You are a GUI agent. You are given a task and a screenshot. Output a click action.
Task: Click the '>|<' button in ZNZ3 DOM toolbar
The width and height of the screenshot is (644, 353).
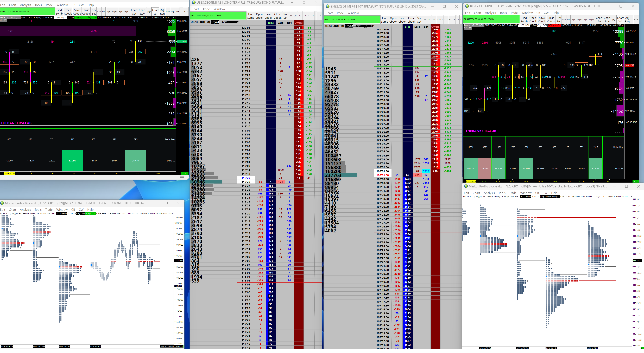(446, 20)
